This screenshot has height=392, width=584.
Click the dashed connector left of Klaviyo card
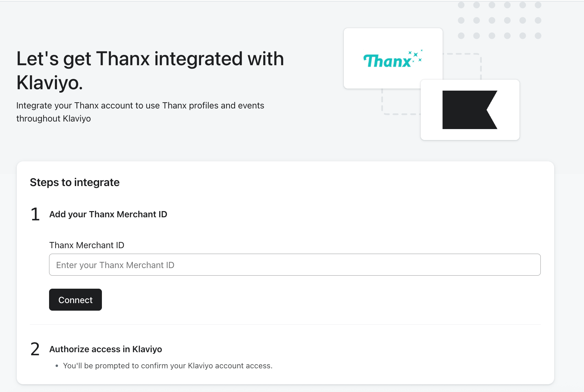pyautogui.click(x=383, y=103)
